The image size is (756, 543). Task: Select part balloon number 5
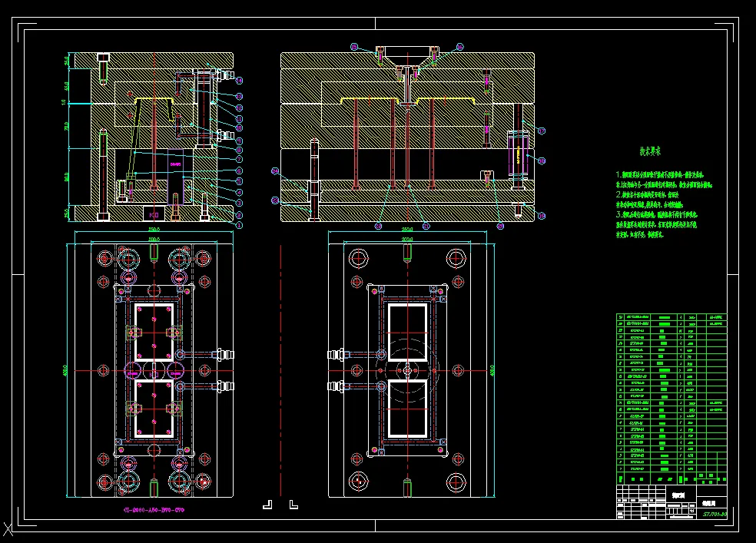pos(240,181)
